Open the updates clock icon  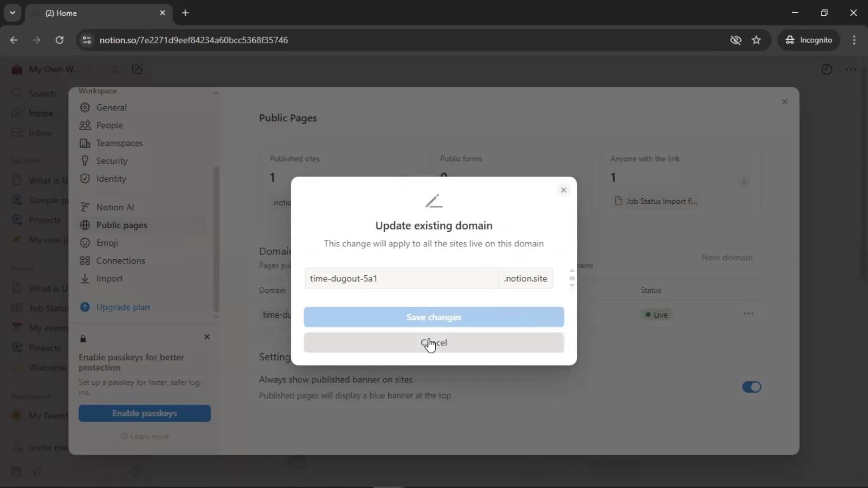[x=826, y=69]
